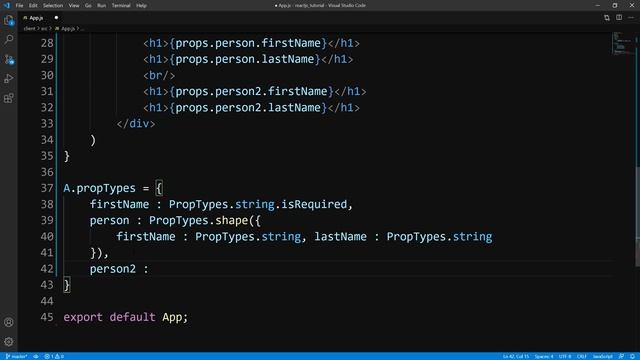The image size is (640, 360).
Task: Open the Accounts menu icon
Action: [9, 322]
